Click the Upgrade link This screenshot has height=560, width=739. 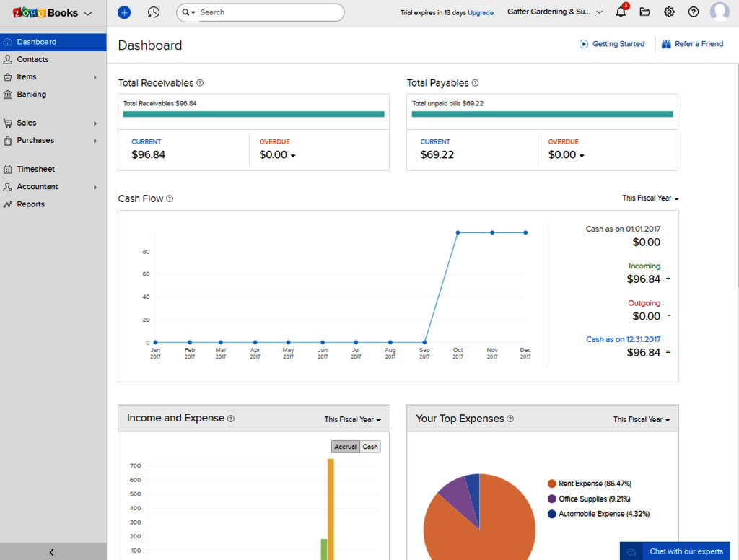pyautogui.click(x=481, y=13)
